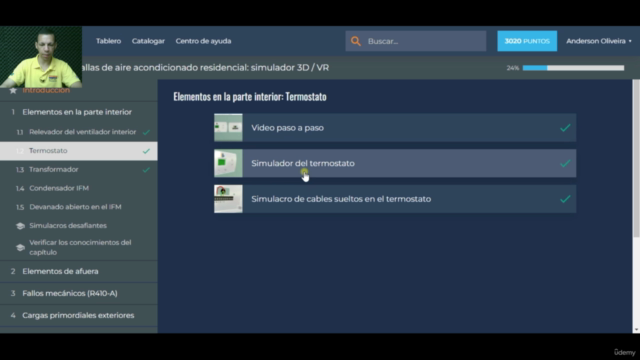This screenshot has height=360, width=640.
Task: Open the Simulacro de cables sueltos thumbnail
Action: (228, 199)
